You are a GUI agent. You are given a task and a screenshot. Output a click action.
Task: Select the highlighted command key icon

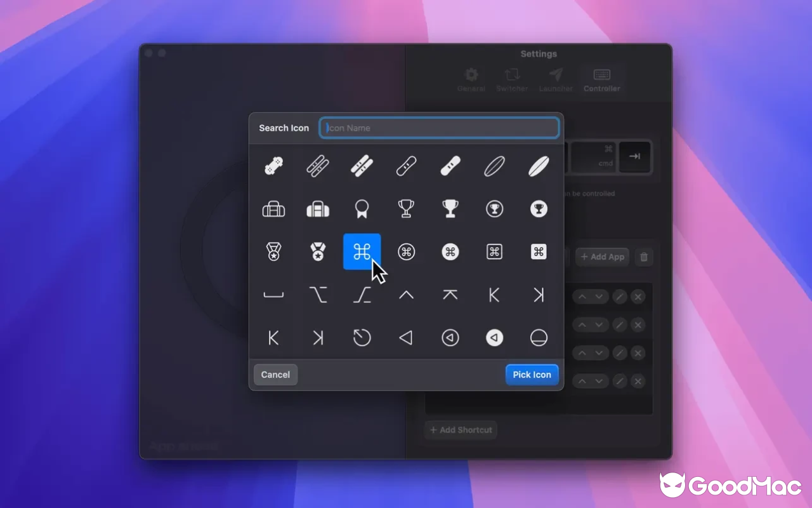362,251
